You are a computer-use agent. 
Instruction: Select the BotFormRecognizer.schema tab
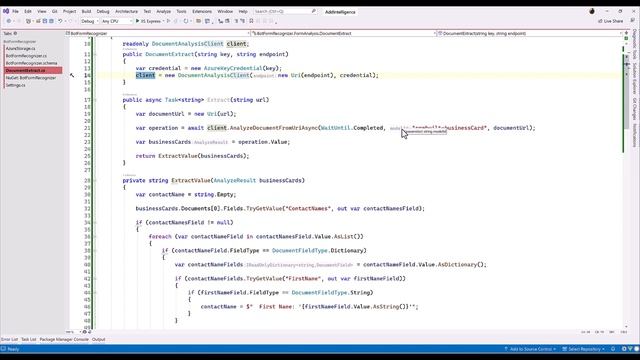click(31, 63)
